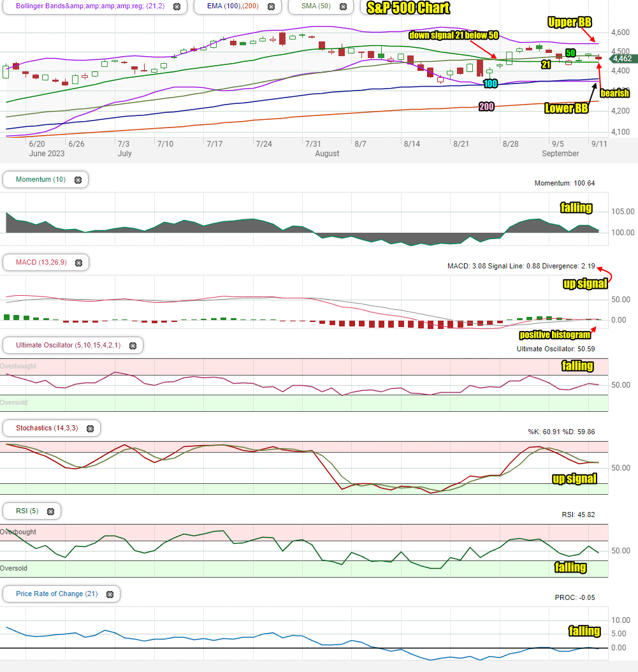Click the current price tag 4,462
Screen dimensions: 638x672
623,59
